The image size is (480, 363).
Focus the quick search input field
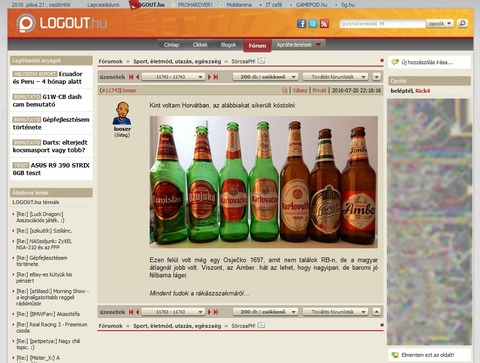pyautogui.click(x=382, y=24)
